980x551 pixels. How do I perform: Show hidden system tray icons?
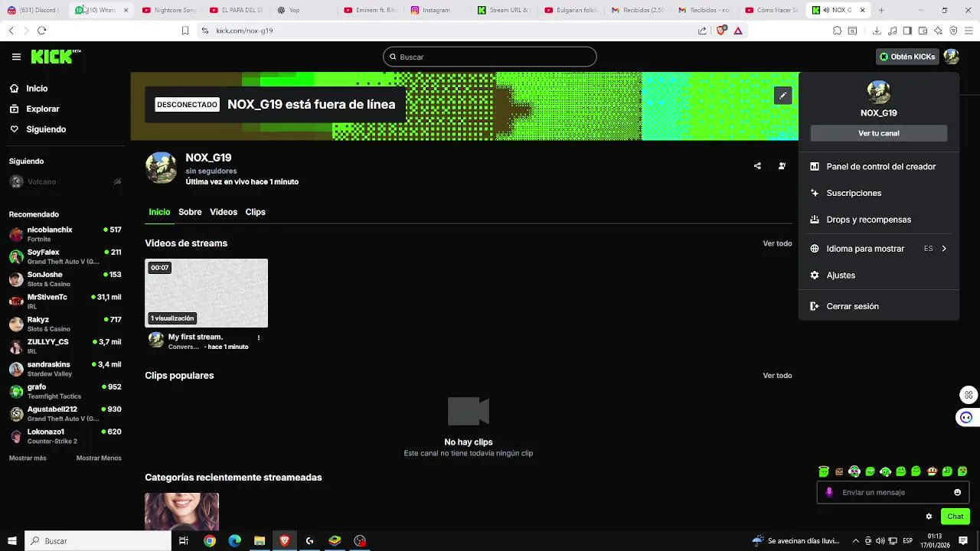(855, 540)
